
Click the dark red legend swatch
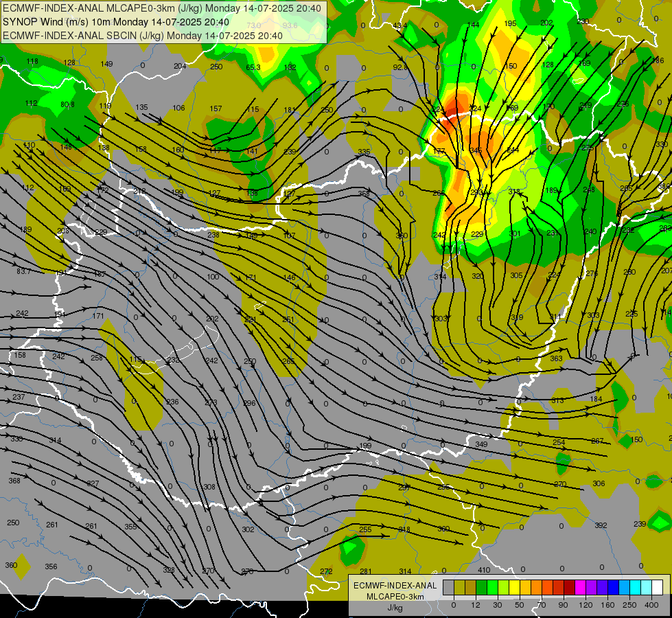(x=569, y=588)
